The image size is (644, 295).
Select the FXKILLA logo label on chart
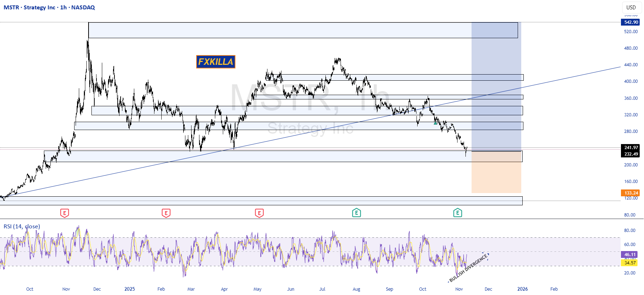216,62
